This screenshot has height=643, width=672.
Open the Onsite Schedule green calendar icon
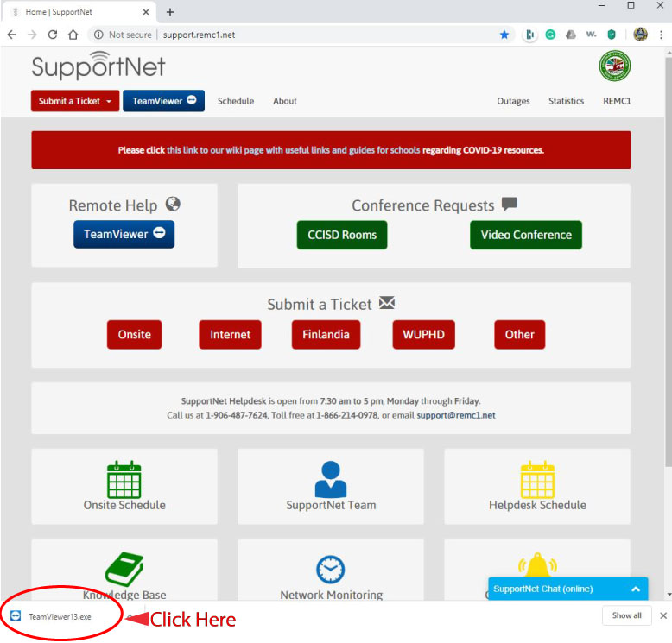(124, 479)
